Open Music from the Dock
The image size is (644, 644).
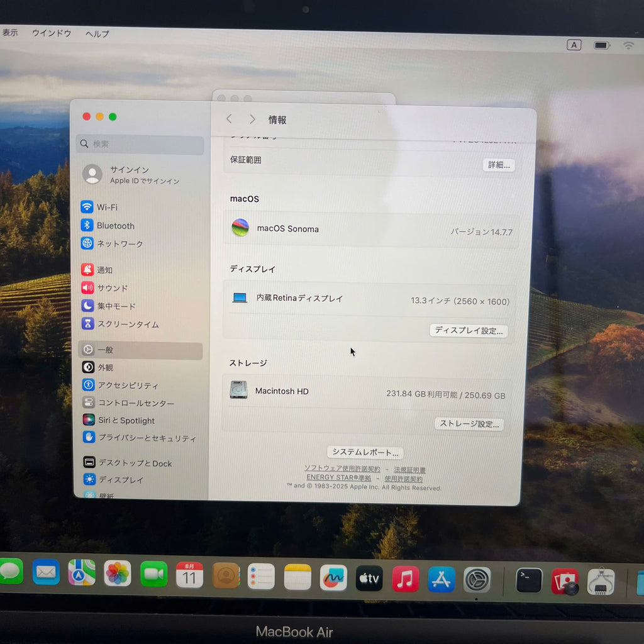pos(405,579)
